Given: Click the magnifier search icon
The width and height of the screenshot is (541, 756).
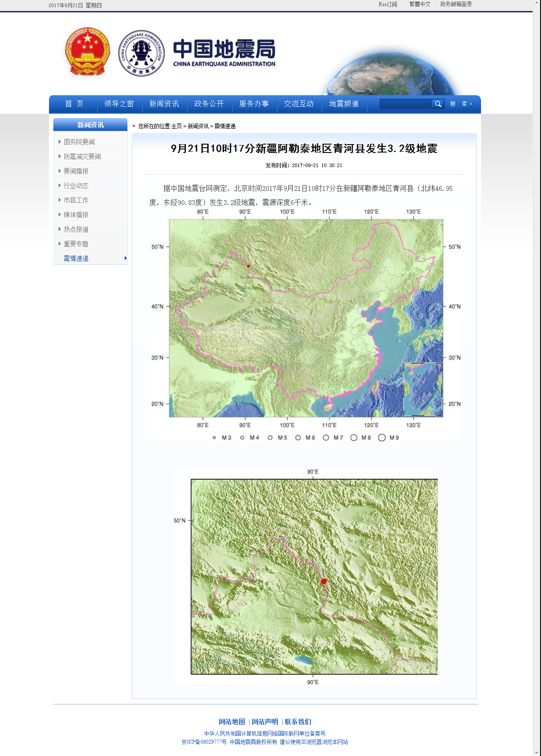Looking at the screenshot, I should click(x=438, y=104).
